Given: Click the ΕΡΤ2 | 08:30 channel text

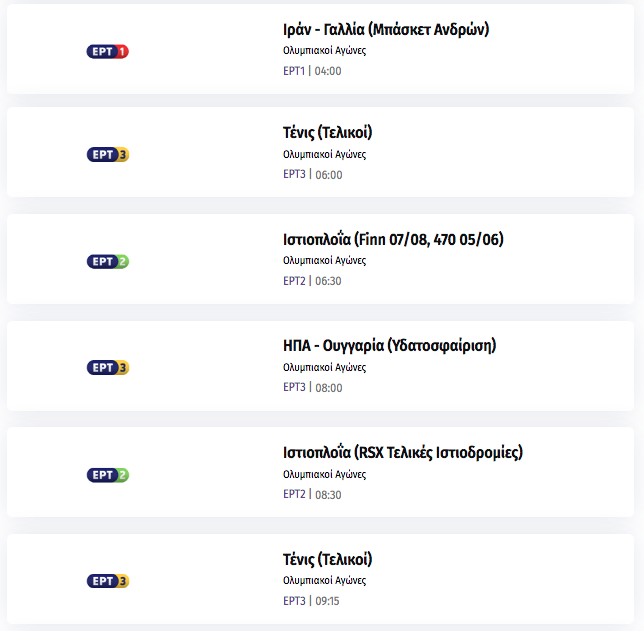Looking at the screenshot, I should coord(312,494).
